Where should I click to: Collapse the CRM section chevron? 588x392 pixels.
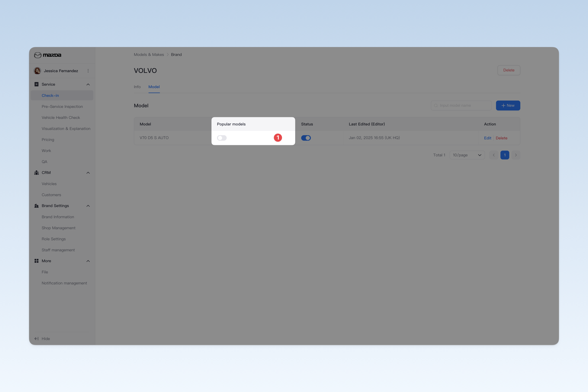tap(88, 173)
